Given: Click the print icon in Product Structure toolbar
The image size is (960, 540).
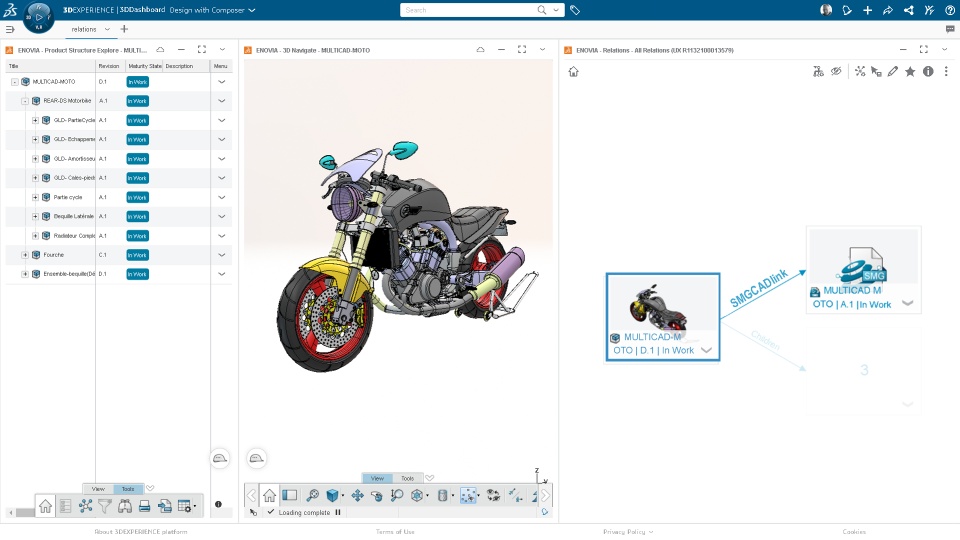Looking at the screenshot, I should coord(144,506).
